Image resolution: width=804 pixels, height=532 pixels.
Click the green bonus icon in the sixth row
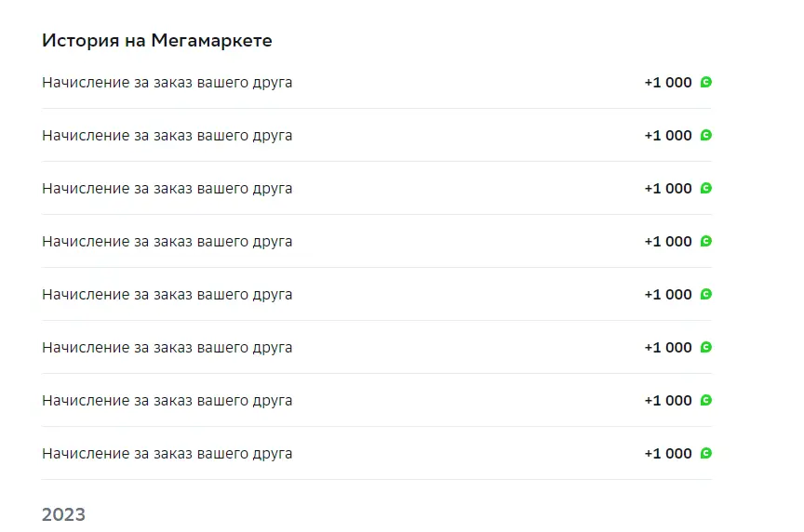[706, 348]
